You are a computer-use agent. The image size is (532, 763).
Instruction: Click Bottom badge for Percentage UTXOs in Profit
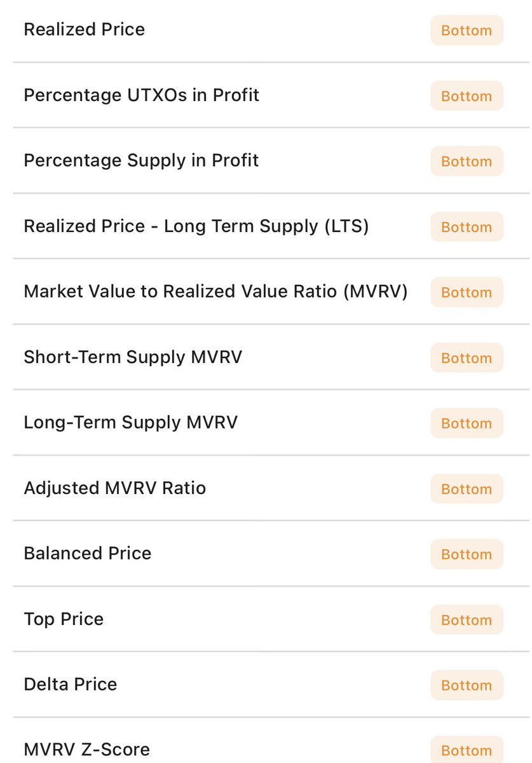pyautogui.click(x=467, y=96)
